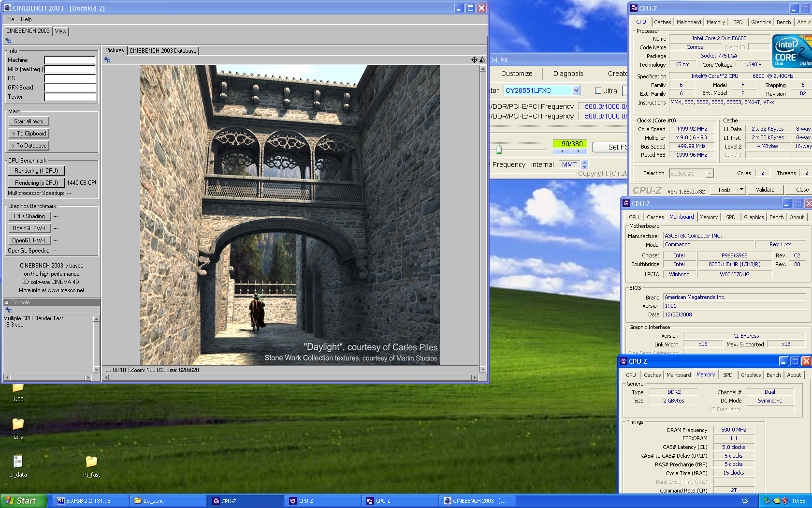Run the Rendering (1 CPU) benchmark
Screen dimensions: 812x508
click(x=36, y=171)
